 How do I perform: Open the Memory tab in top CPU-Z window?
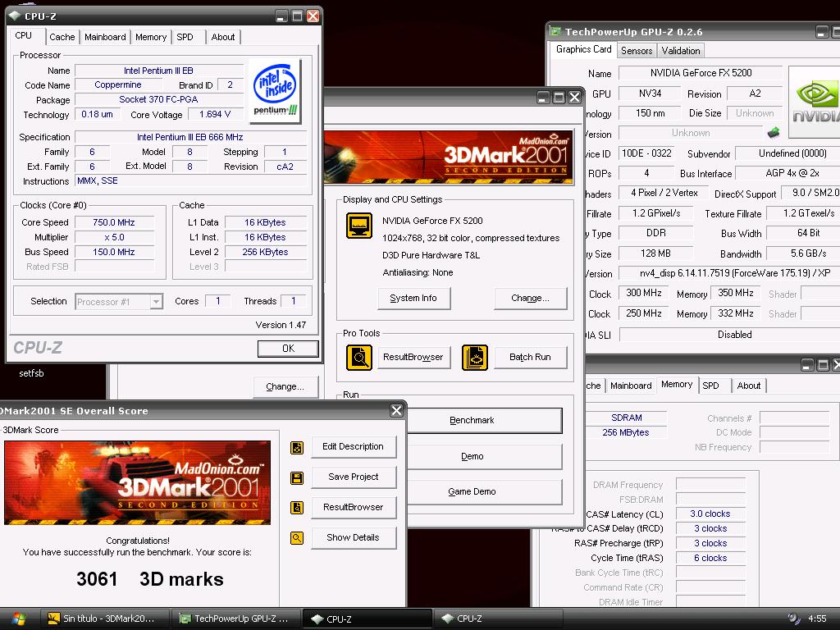[x=151, y=37]
